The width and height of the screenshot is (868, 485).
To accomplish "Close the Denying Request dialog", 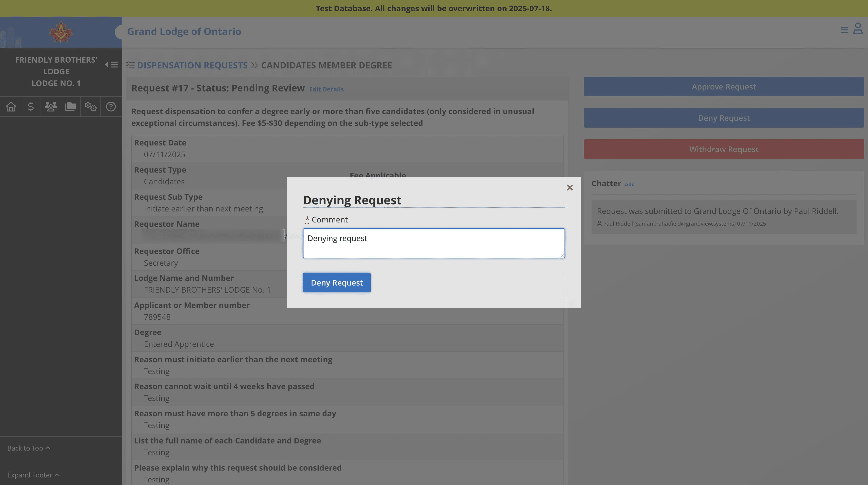I will [569, 187].
